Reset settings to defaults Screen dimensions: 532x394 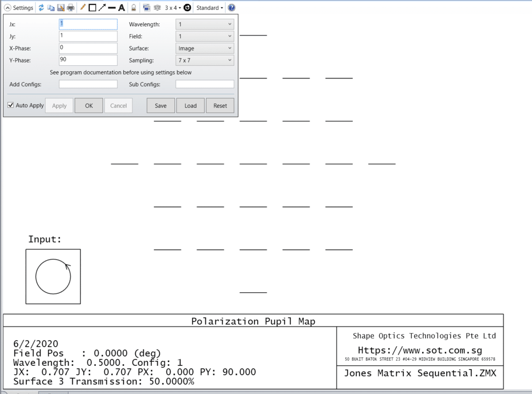pos(220,105)
